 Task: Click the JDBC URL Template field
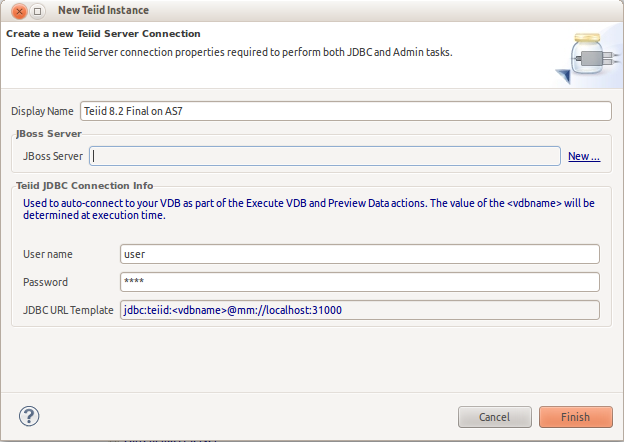pyautogui.click(x=359, y=310)
